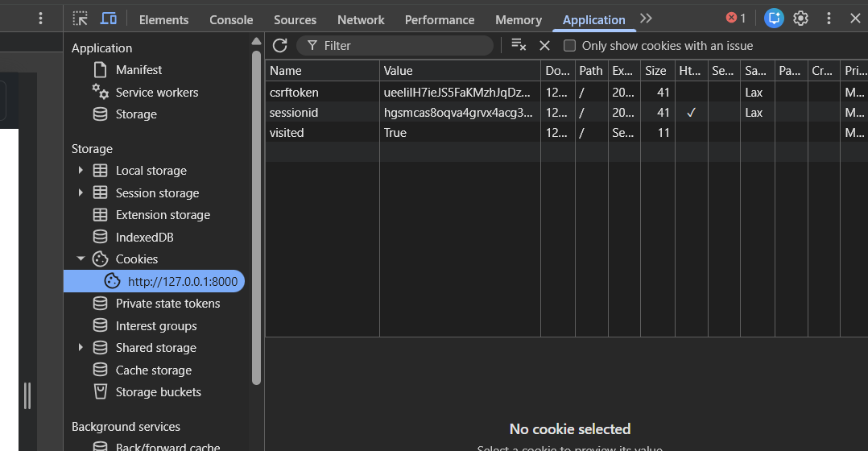Viewport: 868px width, 451px height.
Task: Open Back/forward cache item
Action: coord(167,446)
